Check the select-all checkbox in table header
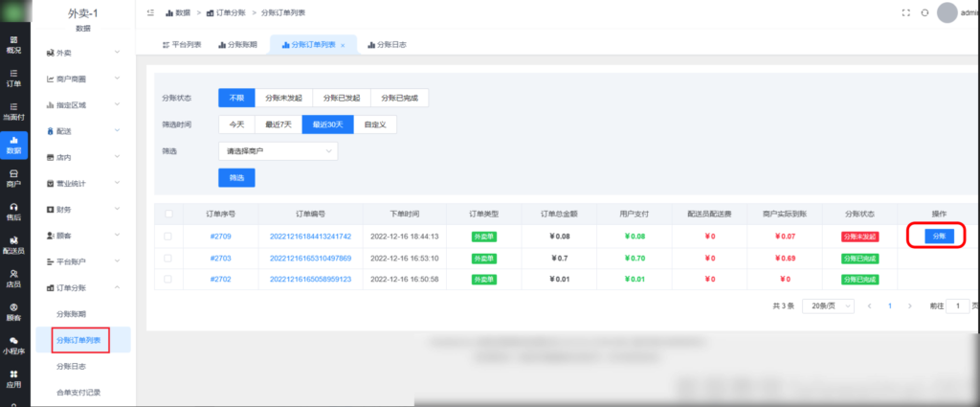This screenshot has width=980, height=407. tap(168, 214)
